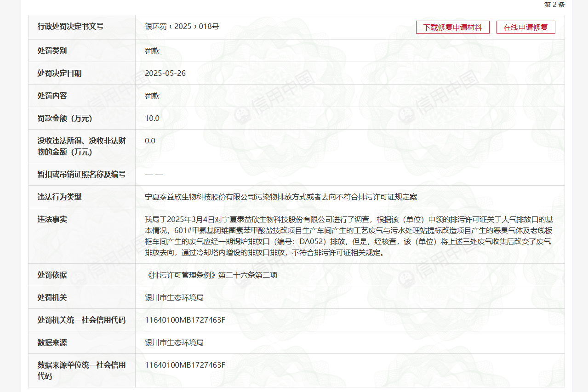Click code 11640100MB1727463F in the 数据来源单位 row
588x392 pixels.
[x=185, y=365]
